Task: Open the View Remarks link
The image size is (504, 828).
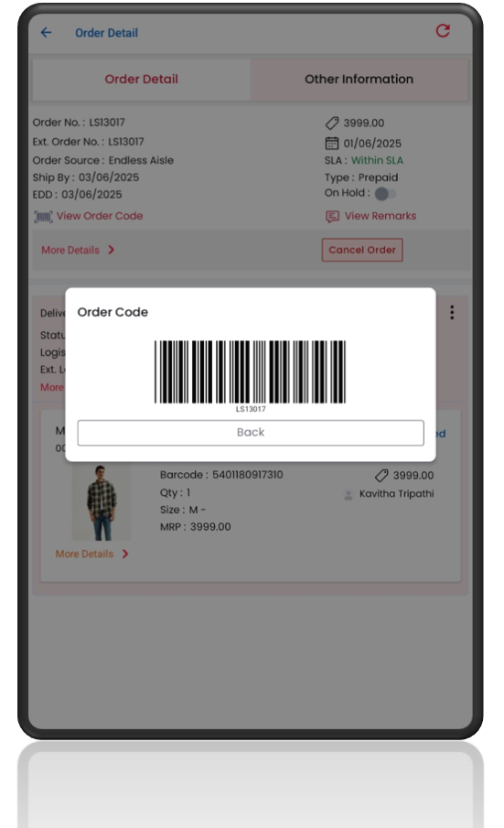Action: click(380, 216)
